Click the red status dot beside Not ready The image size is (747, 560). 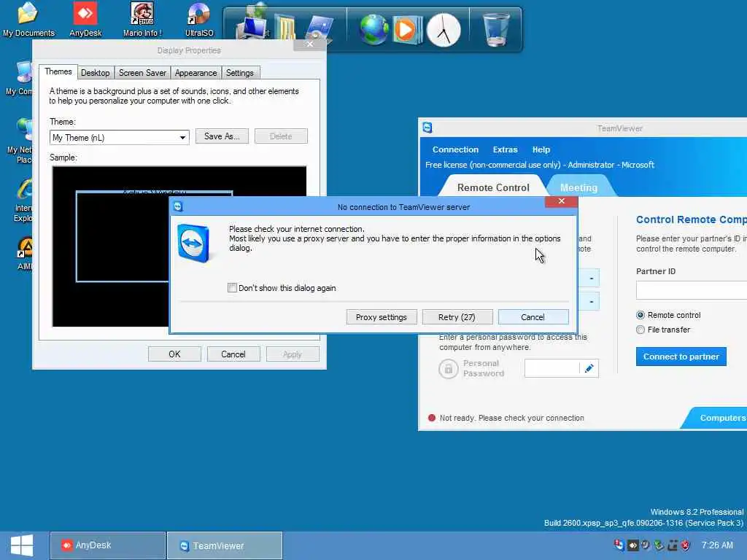pyautogui.click(x=432, y=418)
